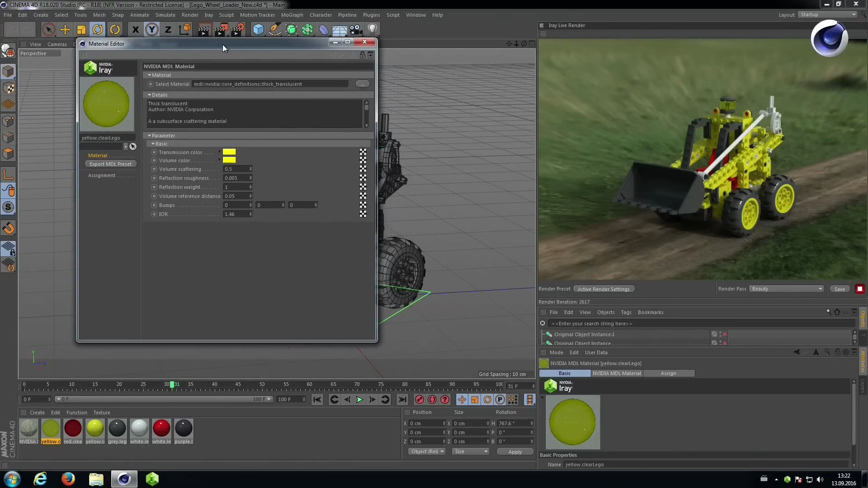Collapse the Basic parameter group
The image size is (868, 488).
click(x=153, y=144)
